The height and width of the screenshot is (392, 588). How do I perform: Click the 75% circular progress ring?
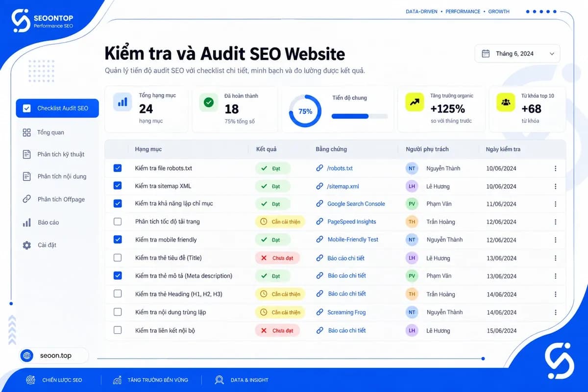[x=305, y=111]
